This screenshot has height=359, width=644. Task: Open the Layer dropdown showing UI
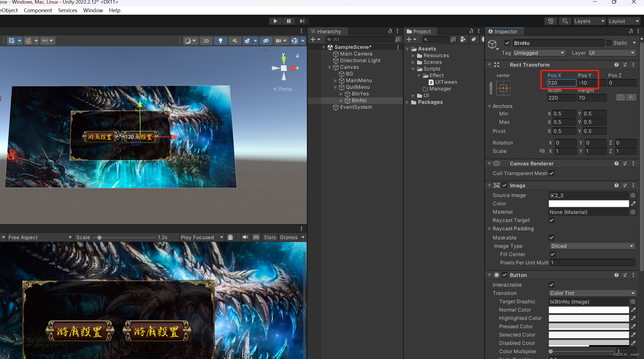coord(612,53)
